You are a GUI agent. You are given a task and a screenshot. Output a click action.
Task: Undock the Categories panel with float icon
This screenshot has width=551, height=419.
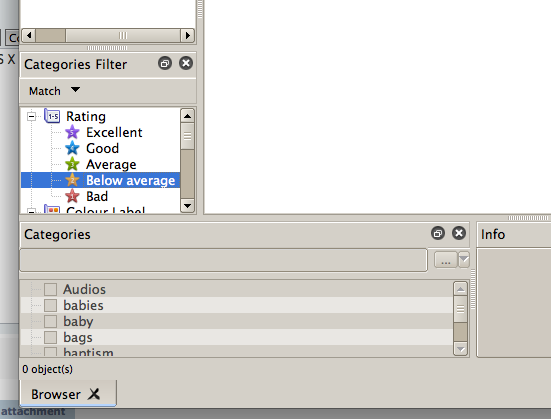(438, 233)
